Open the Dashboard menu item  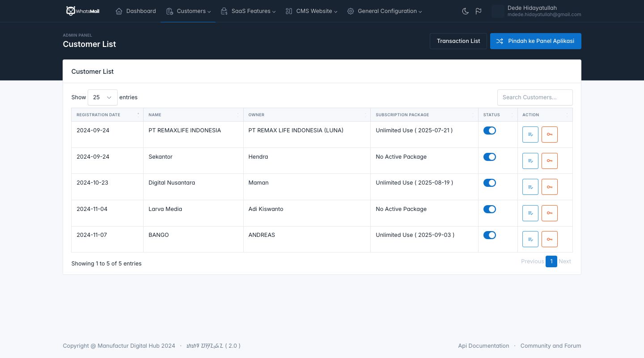pos(136,11)
